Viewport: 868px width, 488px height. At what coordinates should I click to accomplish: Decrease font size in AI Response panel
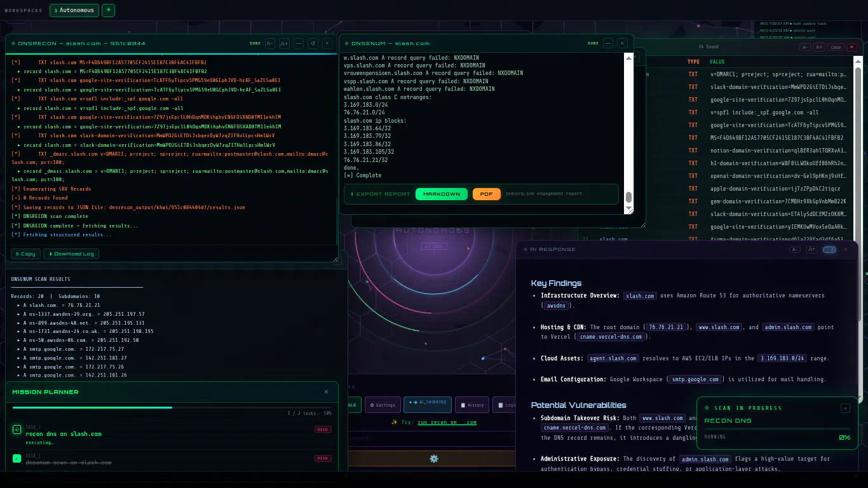point(795,250)
